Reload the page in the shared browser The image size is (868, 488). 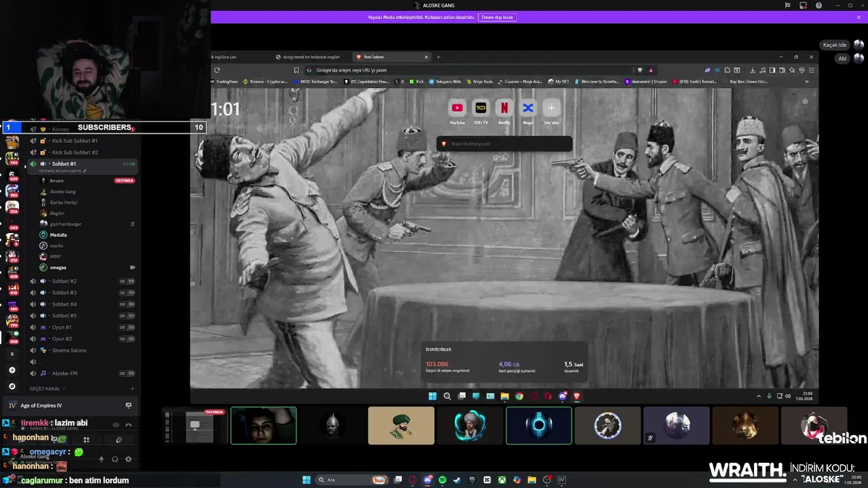tap(217, 70)
